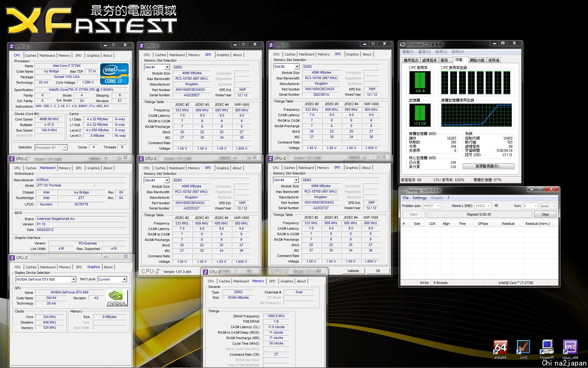The image size is (588, 368).
Task: Click the 資源監視器 button in Task Manager
Action: coord(488,166)
